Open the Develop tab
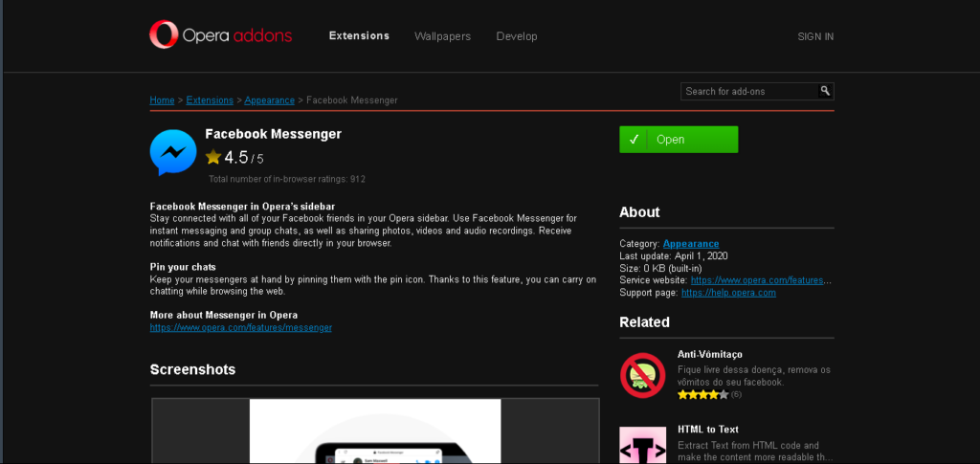This screenshot has width=980, height=464. pos(517,36)
